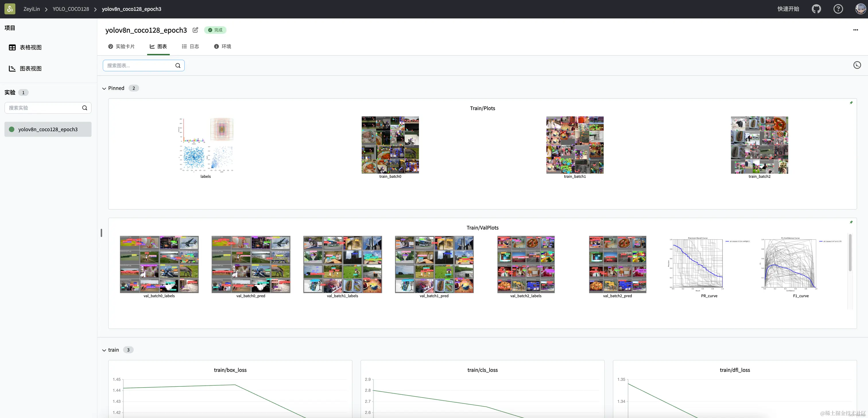Switch to the 实验卡片 tab
Screen dimensions: 868x418
[x=121, y=46]
